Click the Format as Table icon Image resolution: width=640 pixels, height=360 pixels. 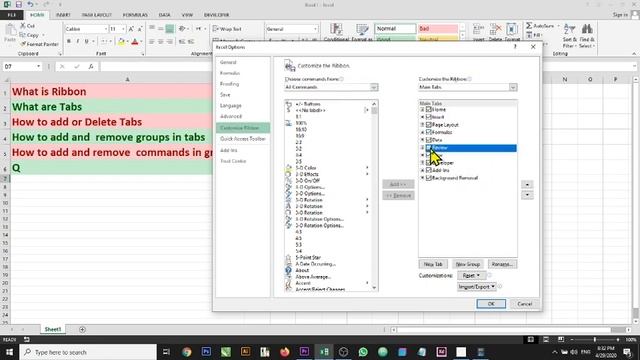[362, 30]
